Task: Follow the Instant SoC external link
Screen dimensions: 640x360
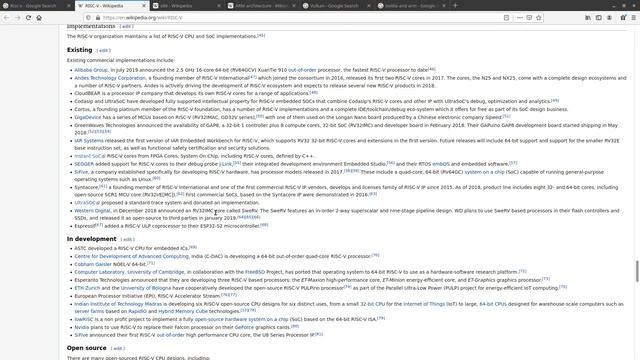Action: point(90,156)
